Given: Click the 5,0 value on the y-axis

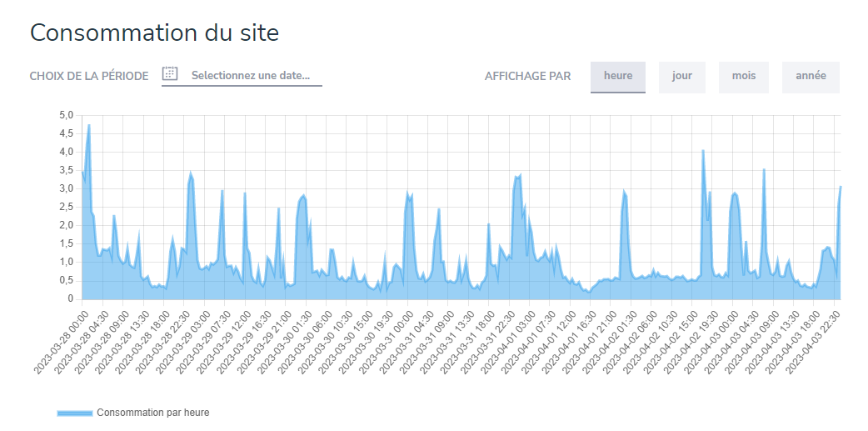Looking at the screenshot, I should 67,115.
